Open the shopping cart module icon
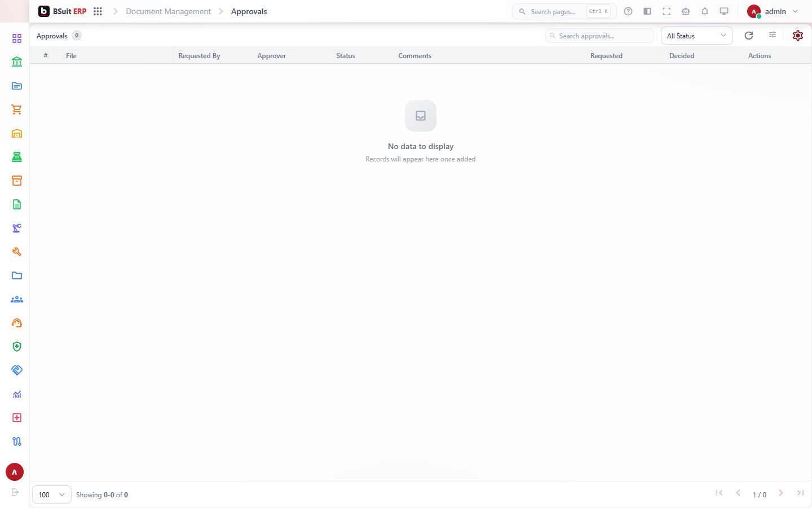 tap(17, 110)
